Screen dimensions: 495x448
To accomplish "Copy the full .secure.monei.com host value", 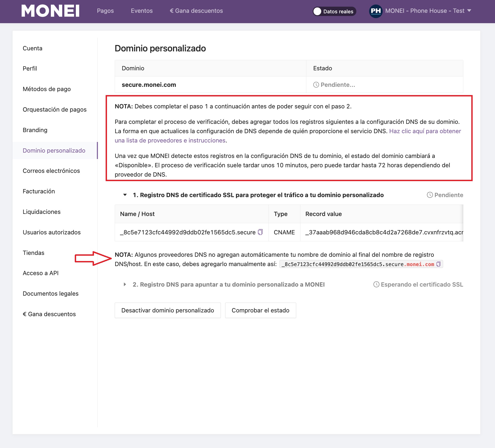I will tap(438, 264).
